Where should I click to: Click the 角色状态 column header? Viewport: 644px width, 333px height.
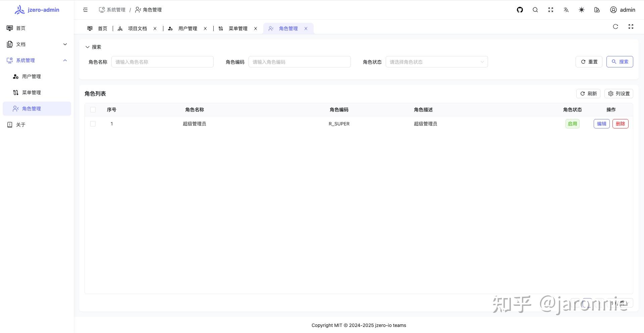click(x=573, y=110)
